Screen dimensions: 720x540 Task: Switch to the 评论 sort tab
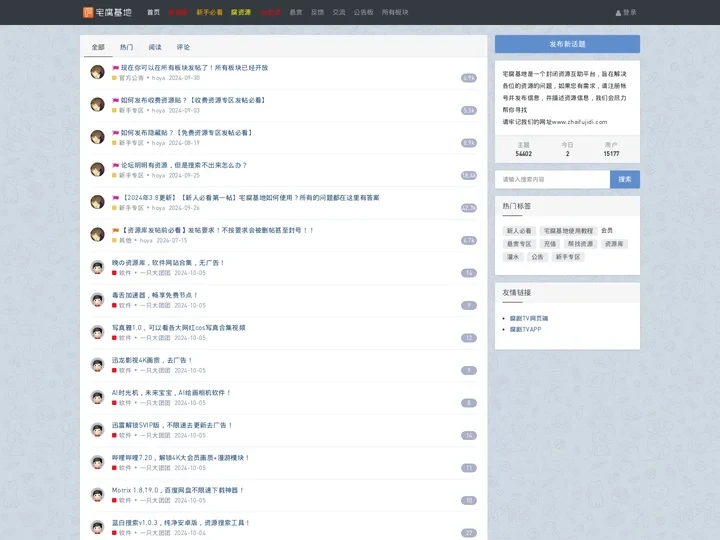183,47
